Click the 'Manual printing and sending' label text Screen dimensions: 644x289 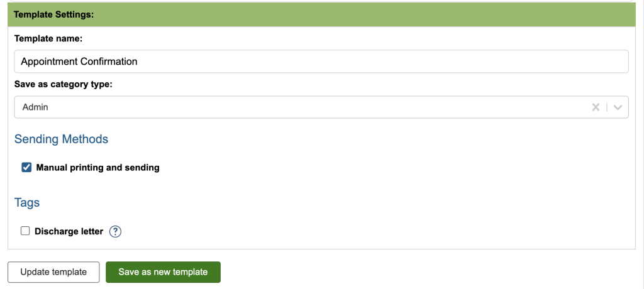coord(97,168)
